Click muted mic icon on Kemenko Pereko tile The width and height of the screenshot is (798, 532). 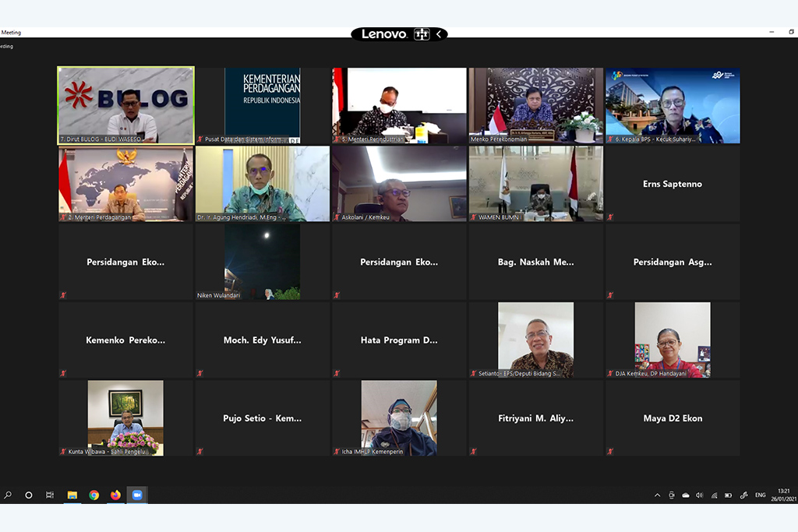(63, 373)
